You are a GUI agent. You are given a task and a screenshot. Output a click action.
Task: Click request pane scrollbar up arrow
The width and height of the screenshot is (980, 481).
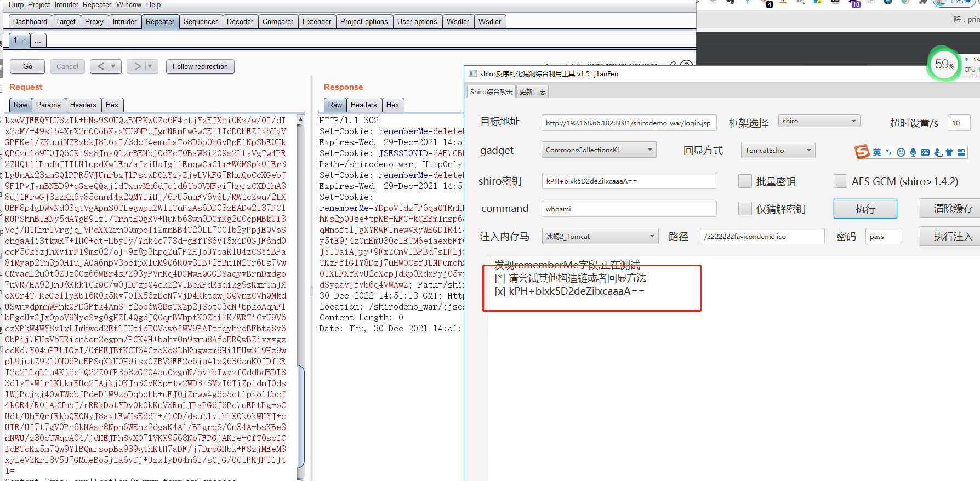pyautogui.click(x=300, y=119)
